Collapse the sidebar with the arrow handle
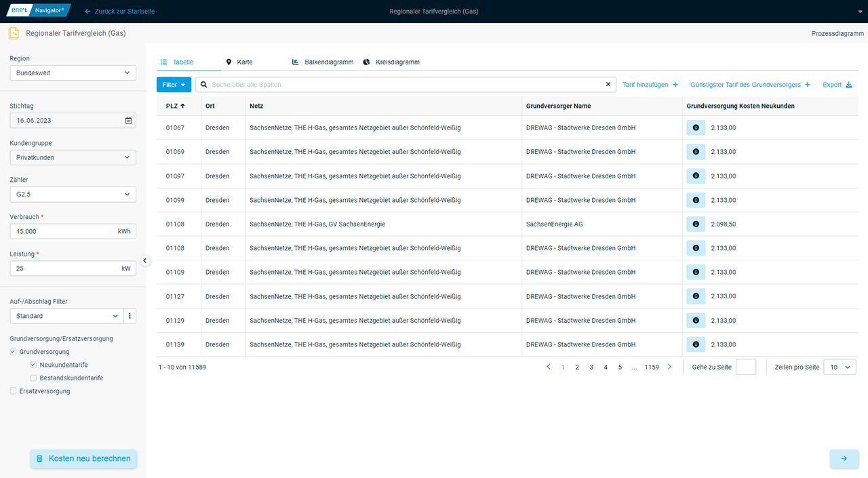 pyautogui.click(x=145, y=260)
